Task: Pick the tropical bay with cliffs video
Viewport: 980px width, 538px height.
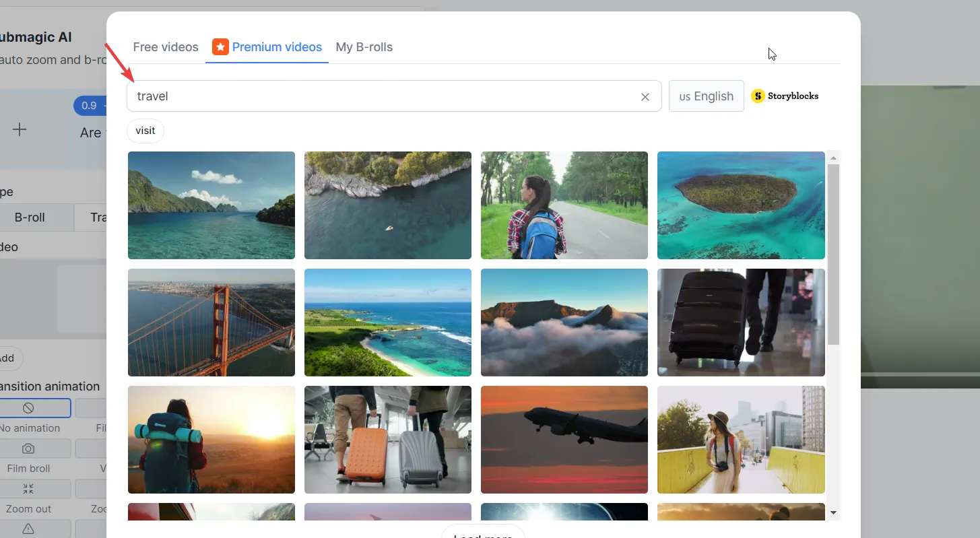Action: pyautogui.click(x=211, y=205)
